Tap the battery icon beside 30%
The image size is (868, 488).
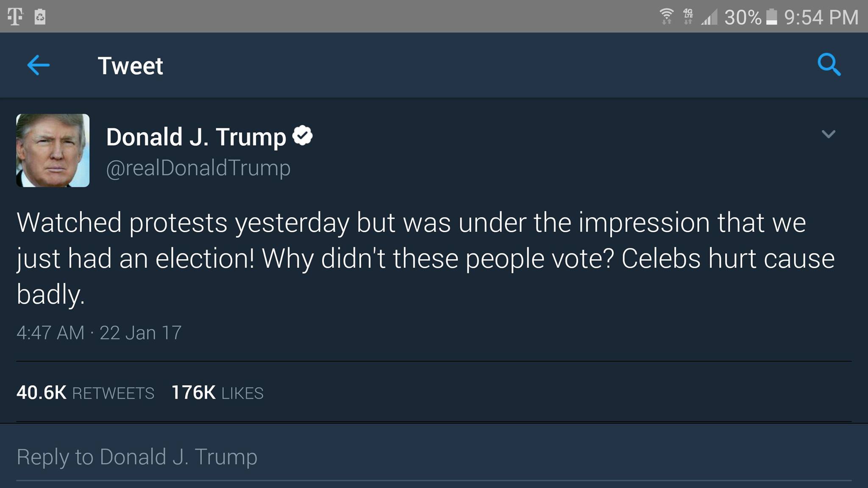click(x=772, y=17)
